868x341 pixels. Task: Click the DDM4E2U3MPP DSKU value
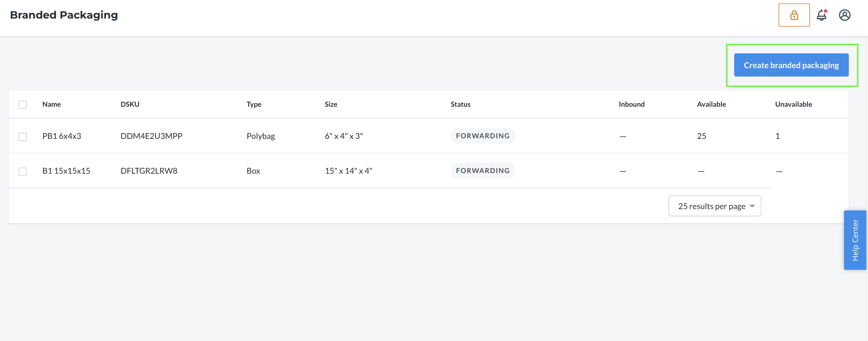pyautogui.click(x=151, y=136)
